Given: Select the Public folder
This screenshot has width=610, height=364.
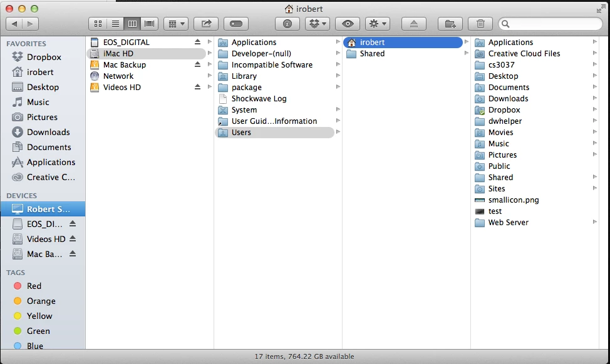Looking at the screenshot, I should click(x=532, y=166).
